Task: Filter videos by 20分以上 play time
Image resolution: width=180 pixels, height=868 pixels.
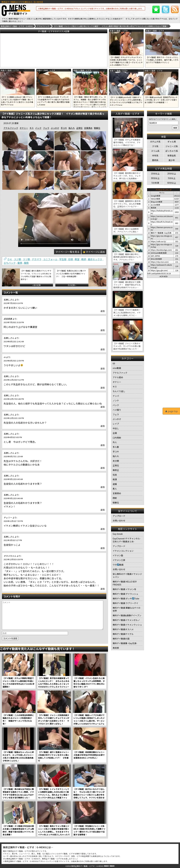Action: (x=172, y=174)
